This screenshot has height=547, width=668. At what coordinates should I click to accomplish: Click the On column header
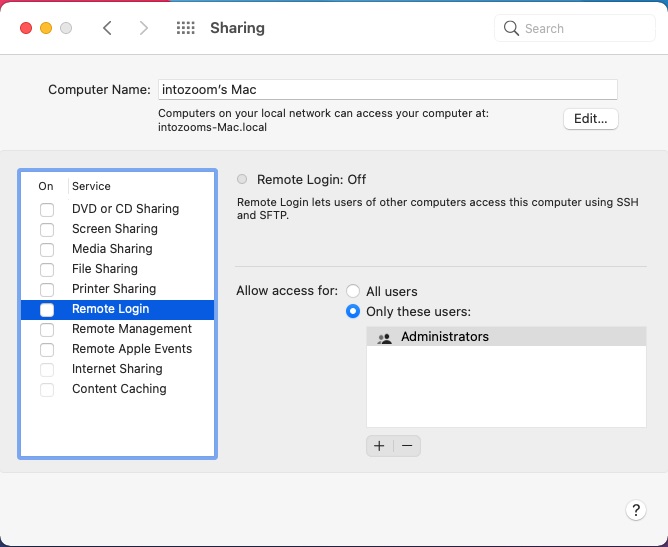coord(46,186)
